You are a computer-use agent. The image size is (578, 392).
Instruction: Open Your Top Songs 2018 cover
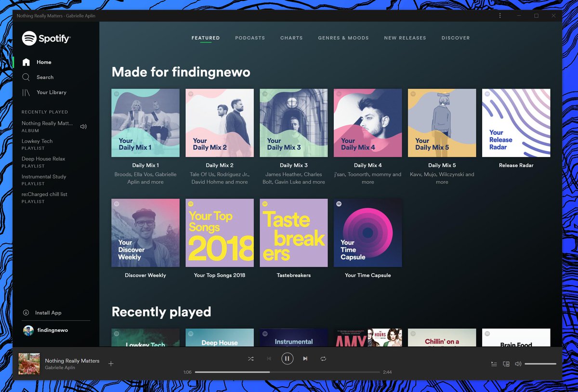click(x=220, y=233)
